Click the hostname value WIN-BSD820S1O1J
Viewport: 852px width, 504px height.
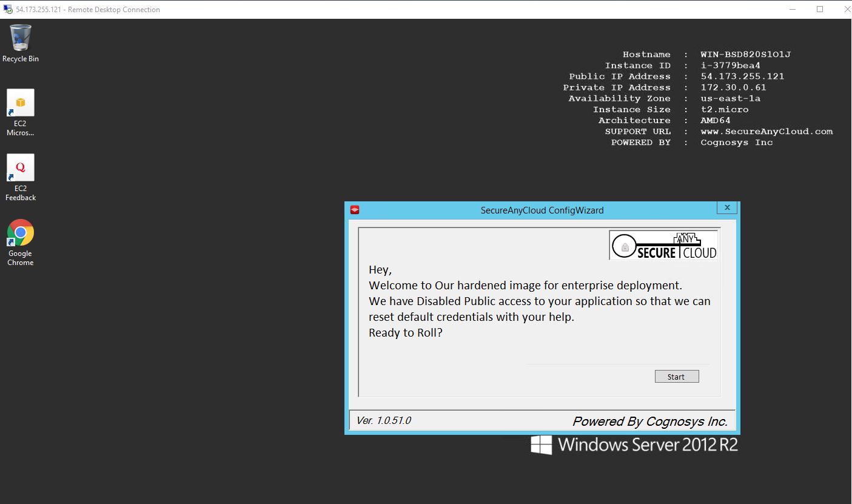point(745,55)
